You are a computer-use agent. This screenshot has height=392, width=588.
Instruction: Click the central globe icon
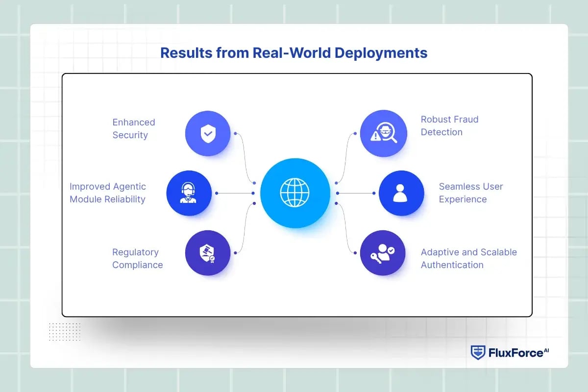tap(294, 193)
